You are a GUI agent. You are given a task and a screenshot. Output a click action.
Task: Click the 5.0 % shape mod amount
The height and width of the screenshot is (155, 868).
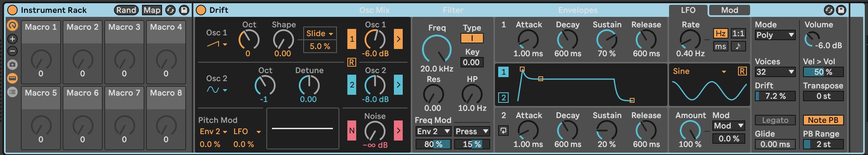pos(320,46)
